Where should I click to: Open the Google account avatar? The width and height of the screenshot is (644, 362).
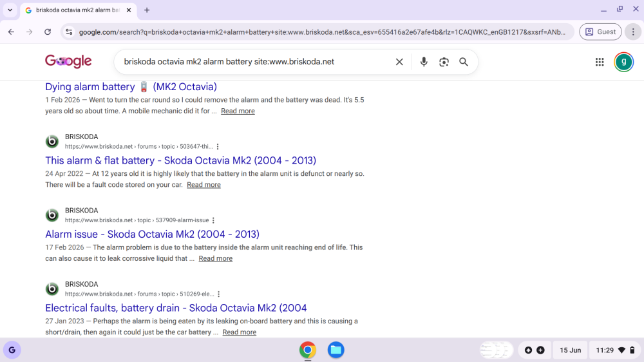click(623, 62)
